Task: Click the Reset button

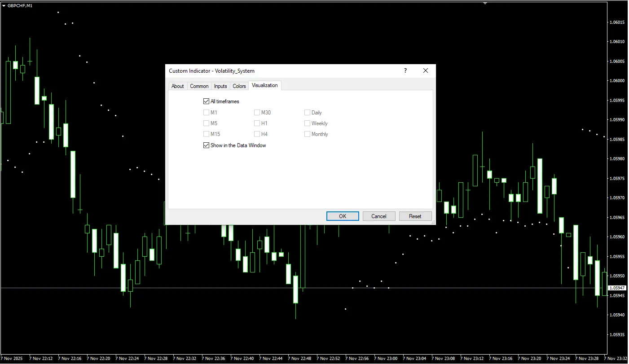Action: (x=415, y=216)
